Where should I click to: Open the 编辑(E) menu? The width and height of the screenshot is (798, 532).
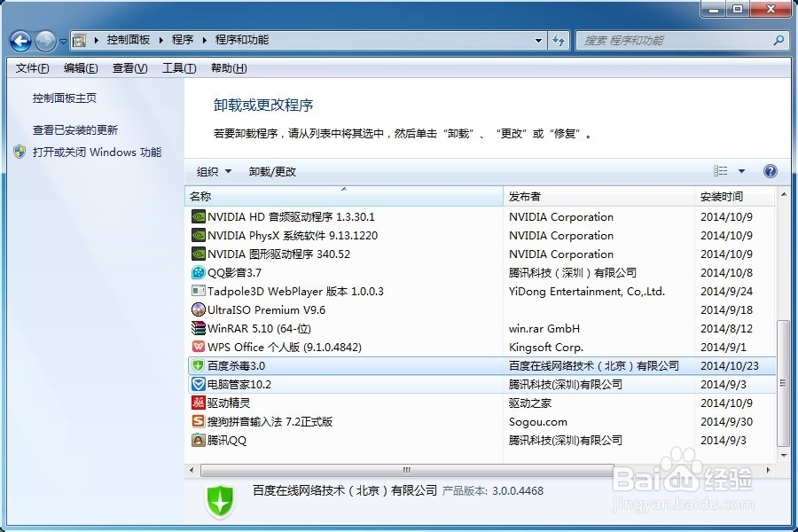(x=81, y=68)
